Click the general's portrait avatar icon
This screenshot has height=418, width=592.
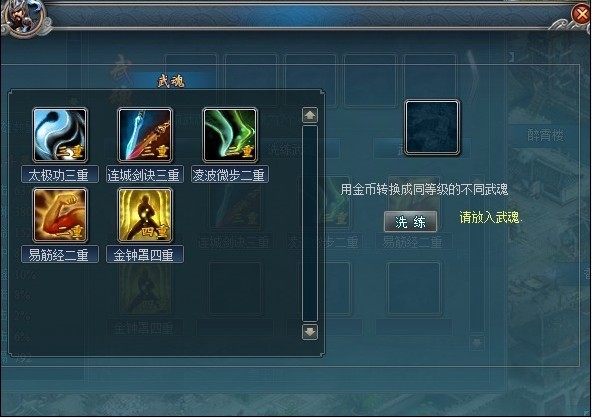point(23,18)
